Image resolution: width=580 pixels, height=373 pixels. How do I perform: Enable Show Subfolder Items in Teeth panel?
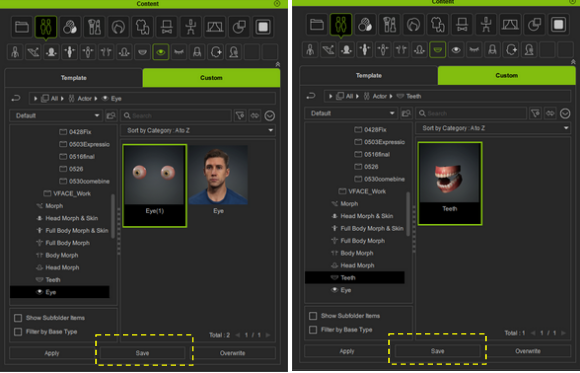pyautogui.click(x=313, y=316)
